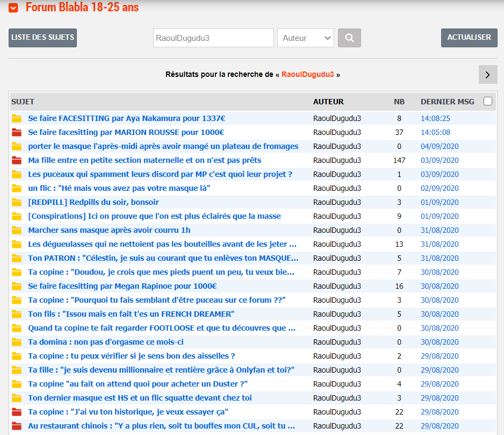
Task: Open the topic about buying a Duster
Action: [x=138, y=384]
